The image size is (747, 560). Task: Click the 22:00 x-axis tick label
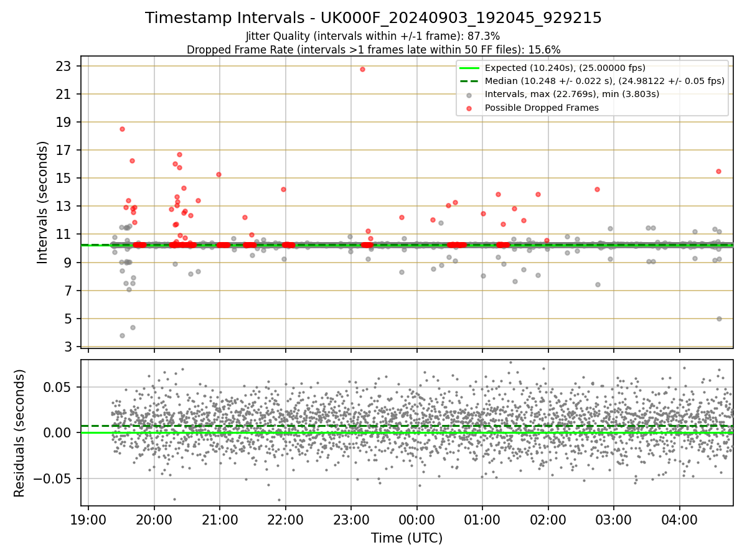click(285, 520)
